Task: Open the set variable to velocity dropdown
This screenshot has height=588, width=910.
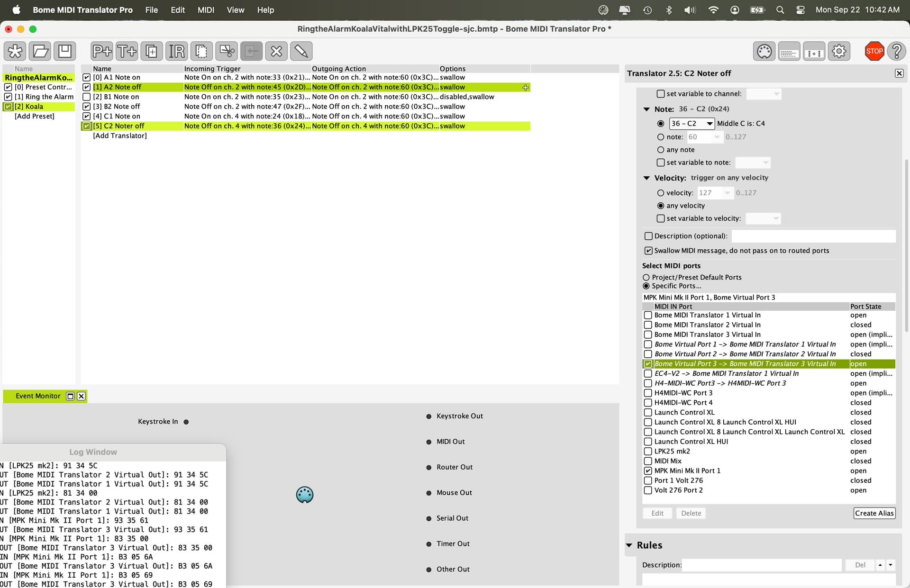Action: (763, 218)
